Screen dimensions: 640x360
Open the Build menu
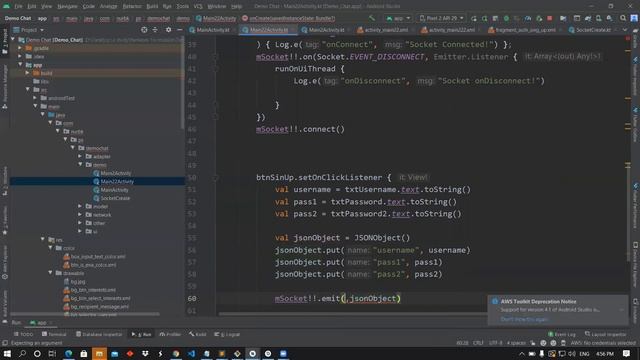152,6
